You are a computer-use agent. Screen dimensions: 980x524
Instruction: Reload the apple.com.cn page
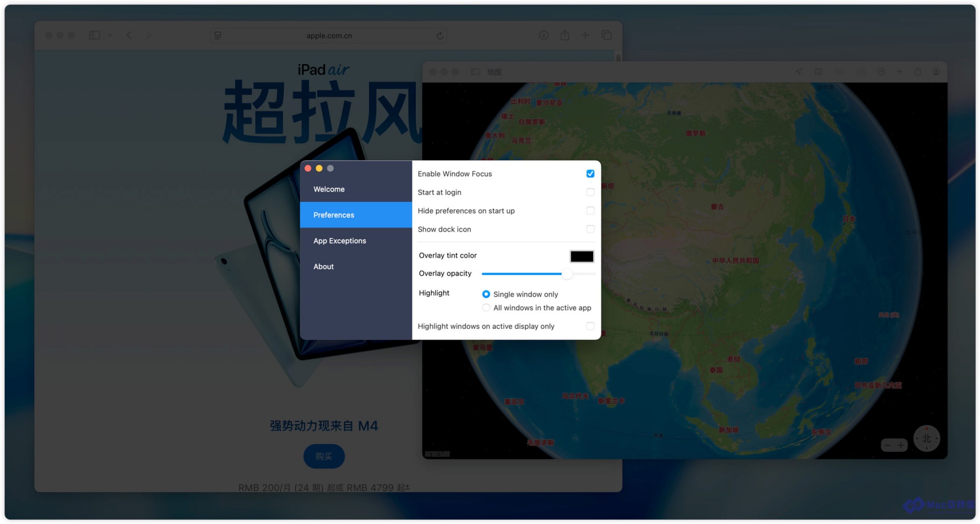(439, 36)
